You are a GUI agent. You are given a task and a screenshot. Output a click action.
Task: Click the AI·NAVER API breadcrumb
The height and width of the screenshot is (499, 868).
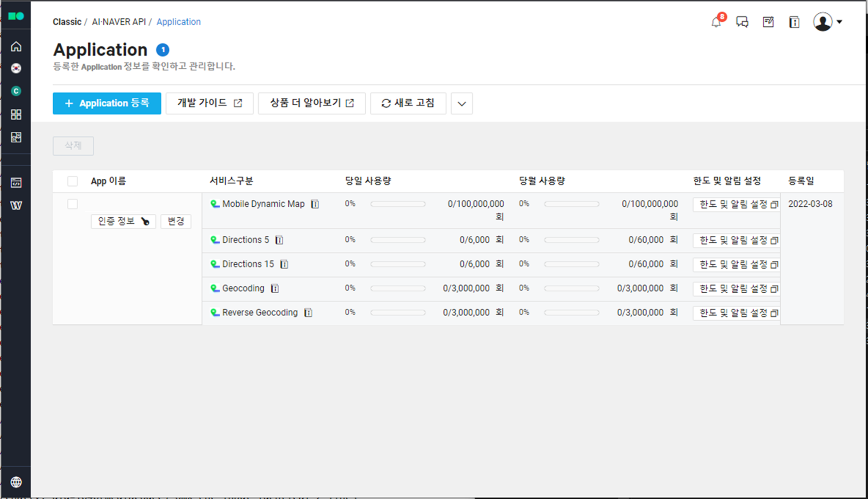coord(119,22)
